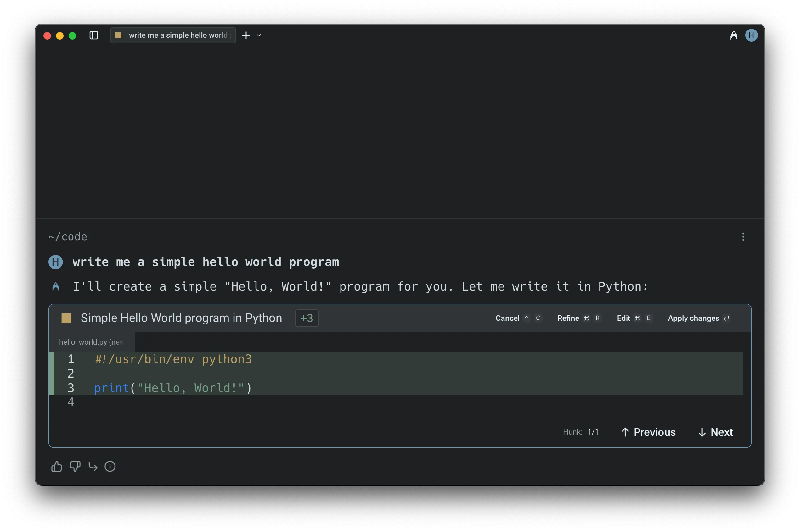The width and height of the screenshot is (800, 532).
Task: Go to the Previous hunk
Action: 648,432
